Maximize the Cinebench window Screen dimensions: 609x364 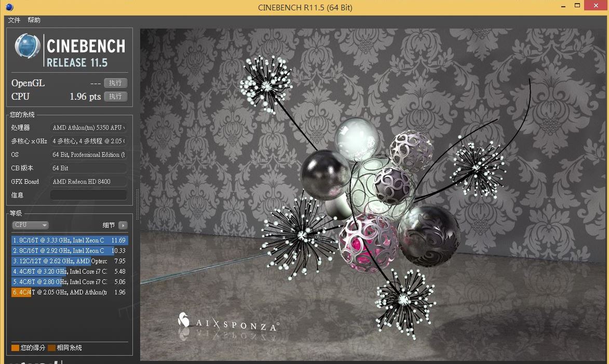pyautogui.click(x=577, y=6)
